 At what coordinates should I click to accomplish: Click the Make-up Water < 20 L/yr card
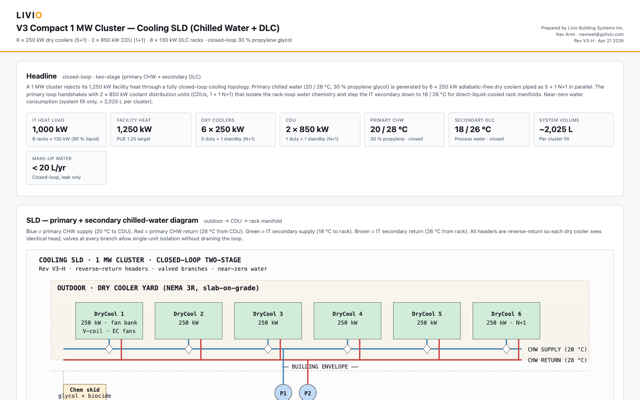(67, 168)
